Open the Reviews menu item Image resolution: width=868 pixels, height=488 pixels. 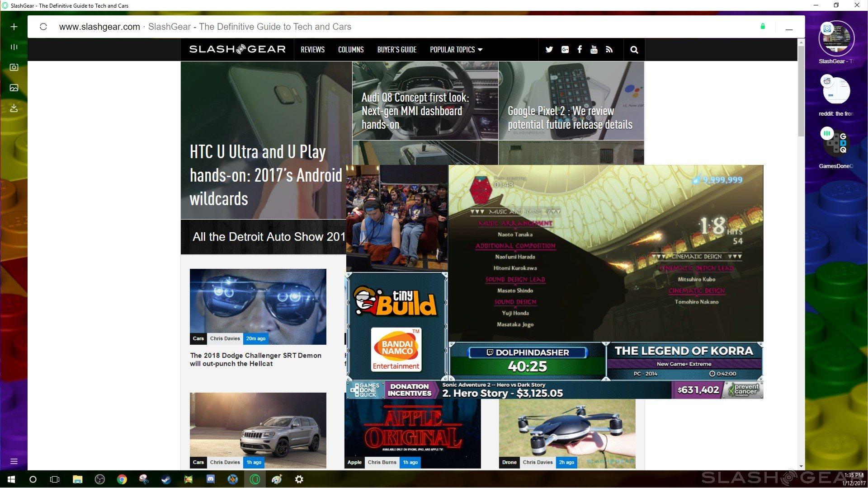312,50
